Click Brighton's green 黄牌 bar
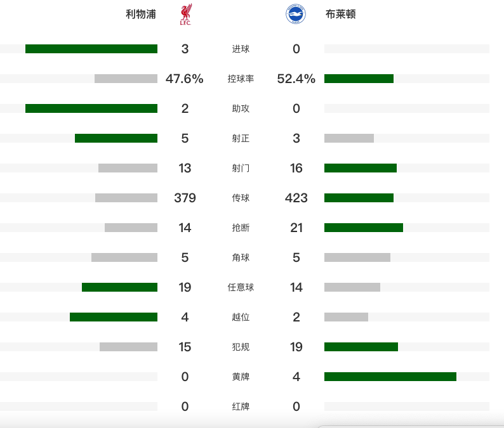Image resolution: width=504 pixels, height=428 pixels. [390, 377]
